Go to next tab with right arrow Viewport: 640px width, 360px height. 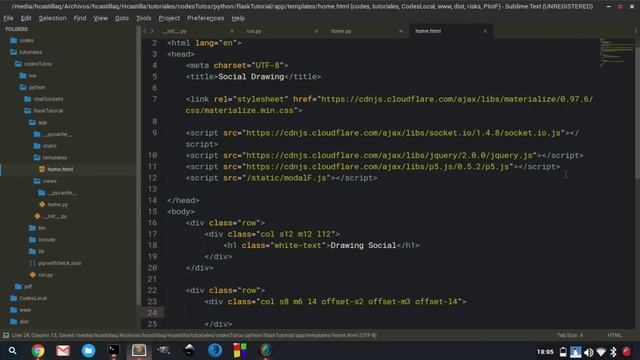(x=152, y=31)
